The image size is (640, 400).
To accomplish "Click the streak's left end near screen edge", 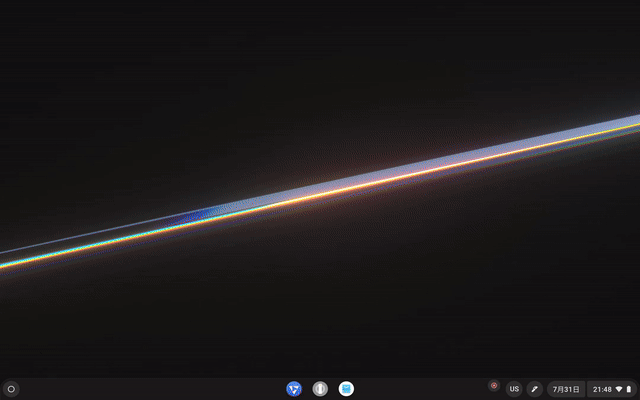I will pyautogui.click(x=8, y=260).
